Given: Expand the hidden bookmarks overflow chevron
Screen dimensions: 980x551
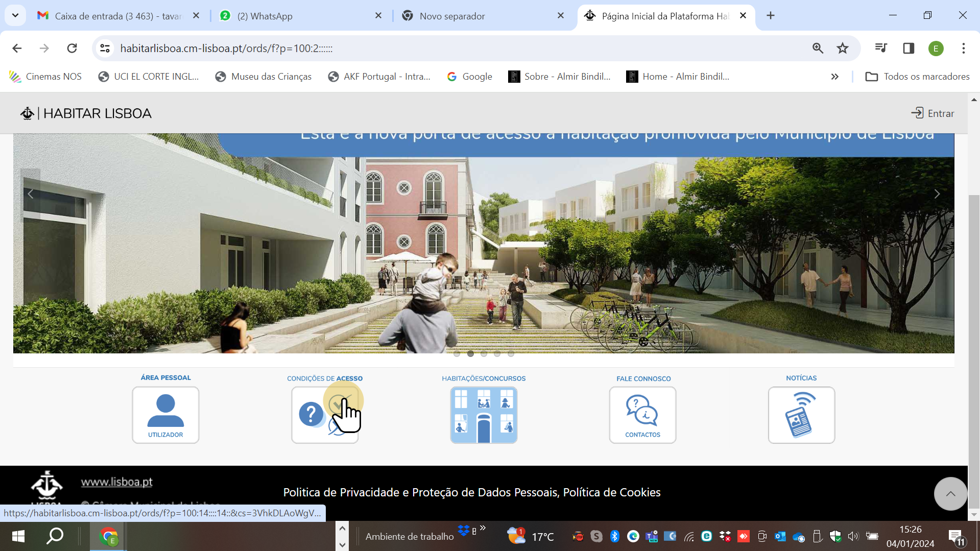Looking at the screenshot, I should [x=834, y=77].
